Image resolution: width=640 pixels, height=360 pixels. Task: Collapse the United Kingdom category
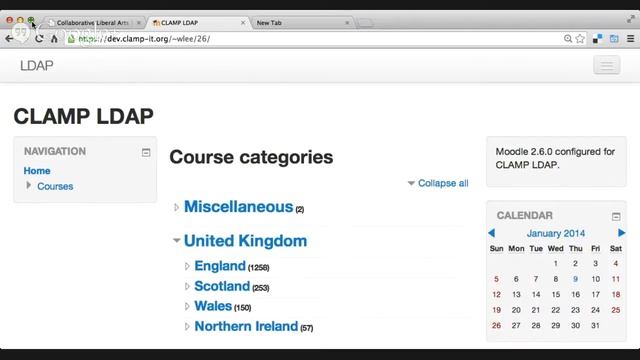pos(176,240)
